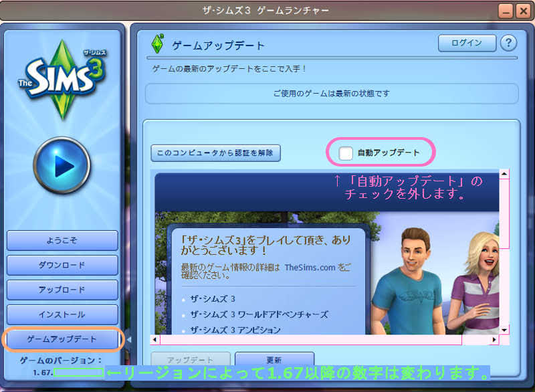Open the question mark help button
The height and width of the screenshot is (392, 535).
pos(508,43)
